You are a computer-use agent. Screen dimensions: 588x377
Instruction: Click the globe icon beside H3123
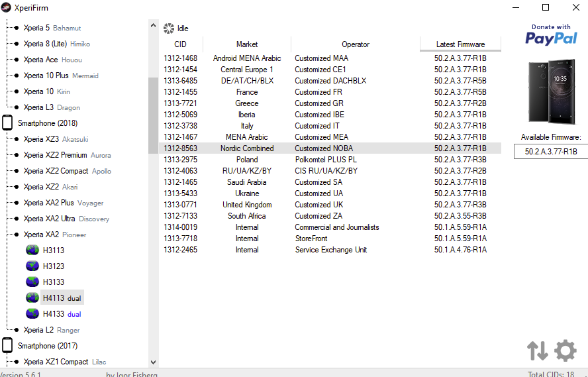pos(32,266)
